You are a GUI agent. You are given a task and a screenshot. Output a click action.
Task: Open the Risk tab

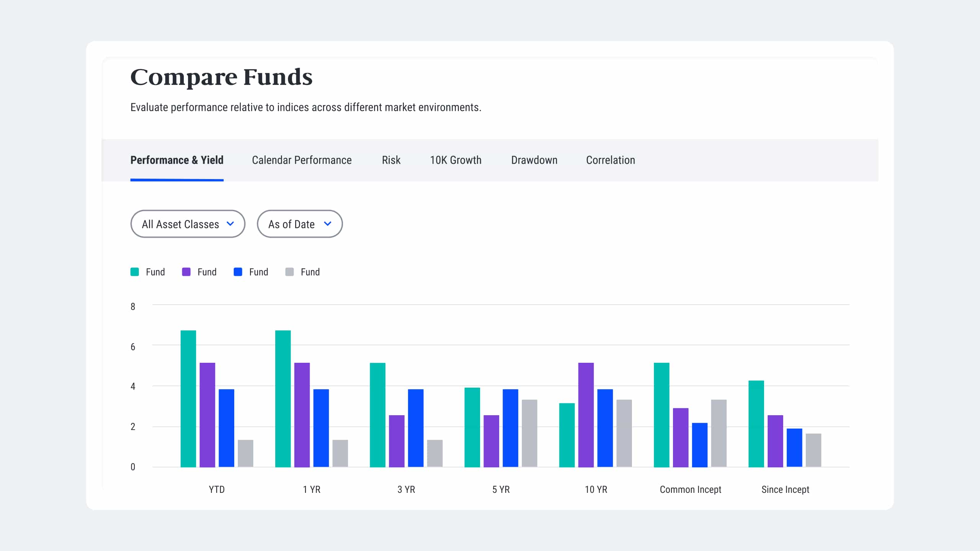tap(390, 160)
